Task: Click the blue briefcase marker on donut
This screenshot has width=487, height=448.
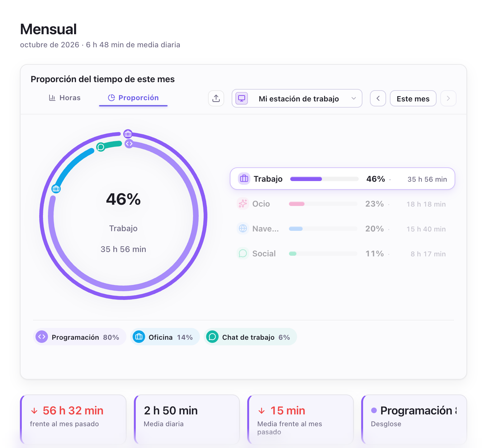Action: click(x=56, y=189)
